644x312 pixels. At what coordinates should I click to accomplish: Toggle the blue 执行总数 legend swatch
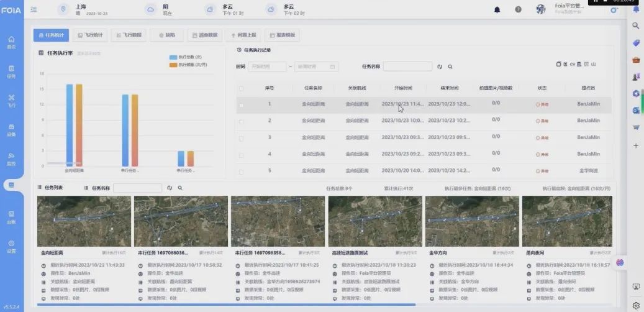173,57
